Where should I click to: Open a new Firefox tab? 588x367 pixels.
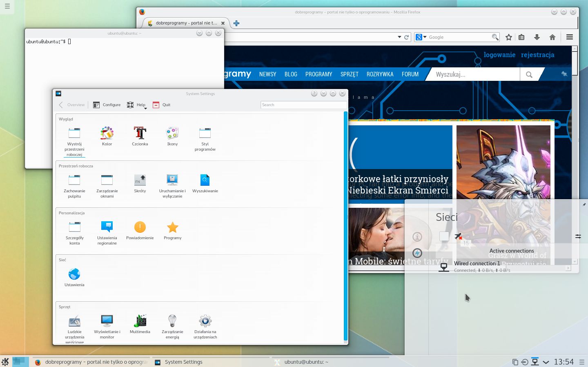click(x=236, y=23)
